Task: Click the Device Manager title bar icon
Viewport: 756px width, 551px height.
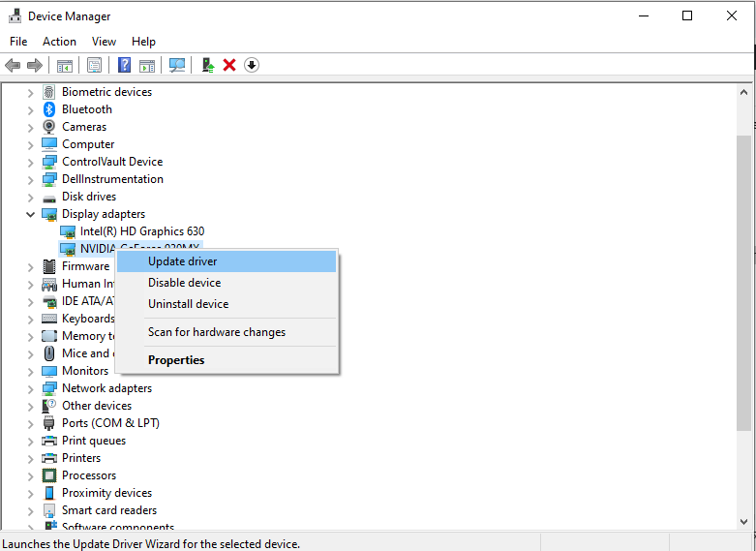Action: 15,15
